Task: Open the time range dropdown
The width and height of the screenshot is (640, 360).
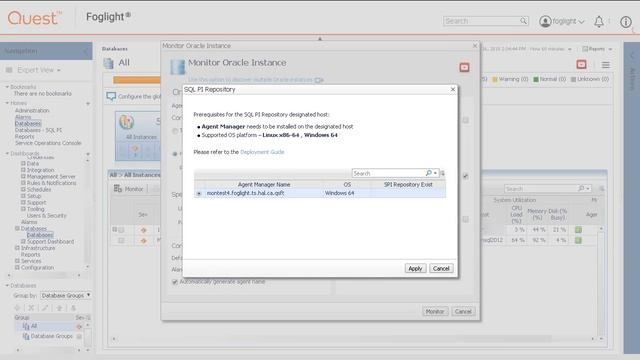Action: pos(569,49)
